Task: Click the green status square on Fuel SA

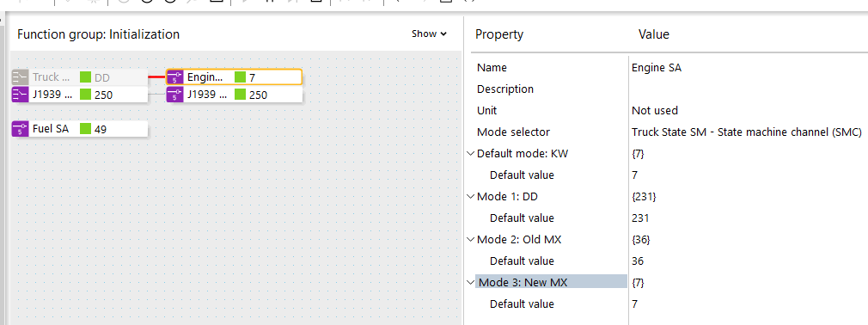Action: 85,129
